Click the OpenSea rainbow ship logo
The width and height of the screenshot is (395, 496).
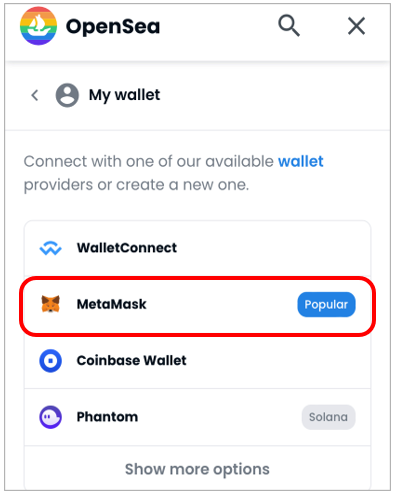pos(38,26)
